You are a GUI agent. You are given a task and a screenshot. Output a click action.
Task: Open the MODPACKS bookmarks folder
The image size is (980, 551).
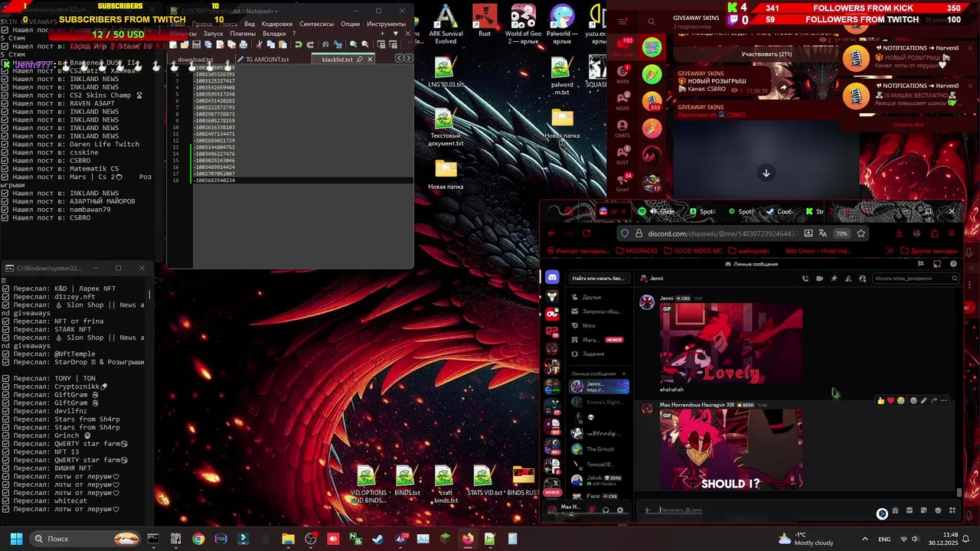[x=636, y=250]
